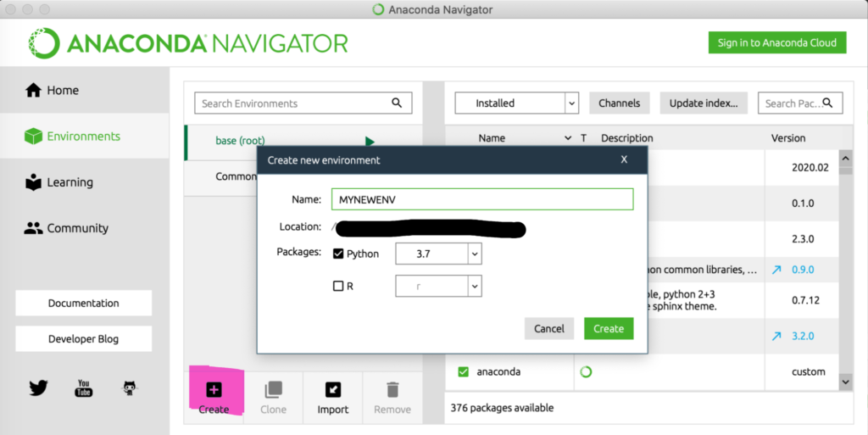Click the Create environment plus icon

[x=214, y=389]
